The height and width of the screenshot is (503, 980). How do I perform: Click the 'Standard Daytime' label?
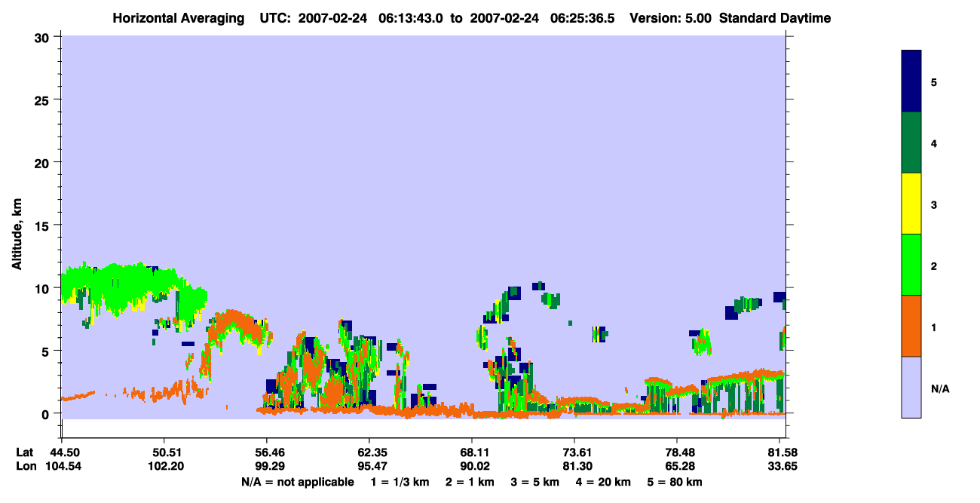775,18
